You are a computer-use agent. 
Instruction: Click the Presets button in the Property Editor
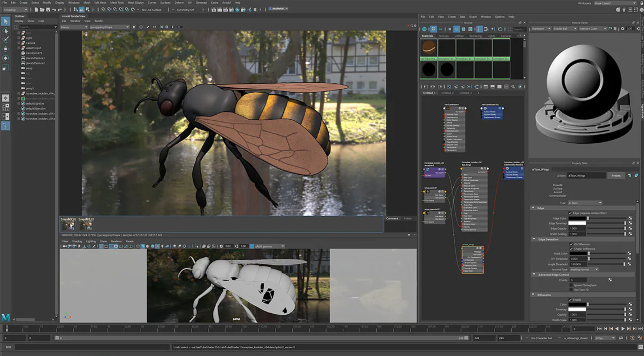(x=617, y=175)
